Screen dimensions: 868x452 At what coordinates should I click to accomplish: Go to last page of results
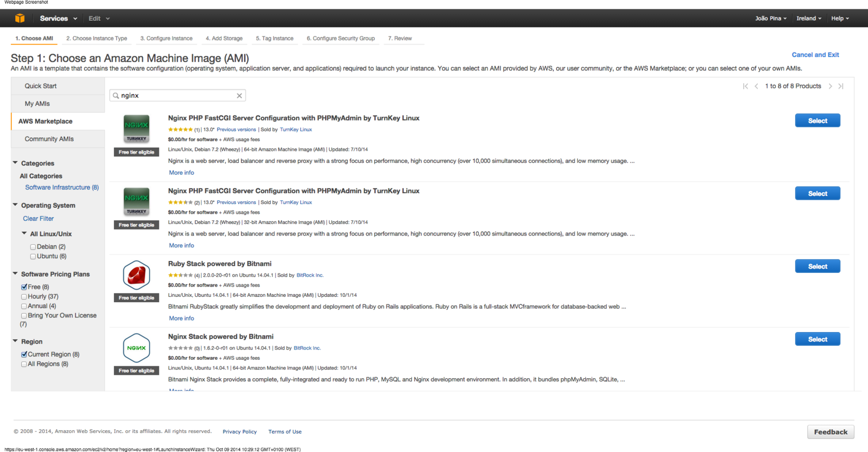(841, 86)
